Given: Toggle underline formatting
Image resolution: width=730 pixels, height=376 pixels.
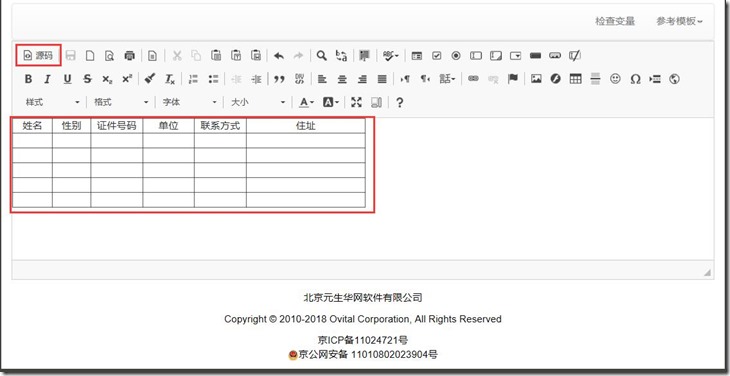Looking at the screenshot, I should coord(68,79).
